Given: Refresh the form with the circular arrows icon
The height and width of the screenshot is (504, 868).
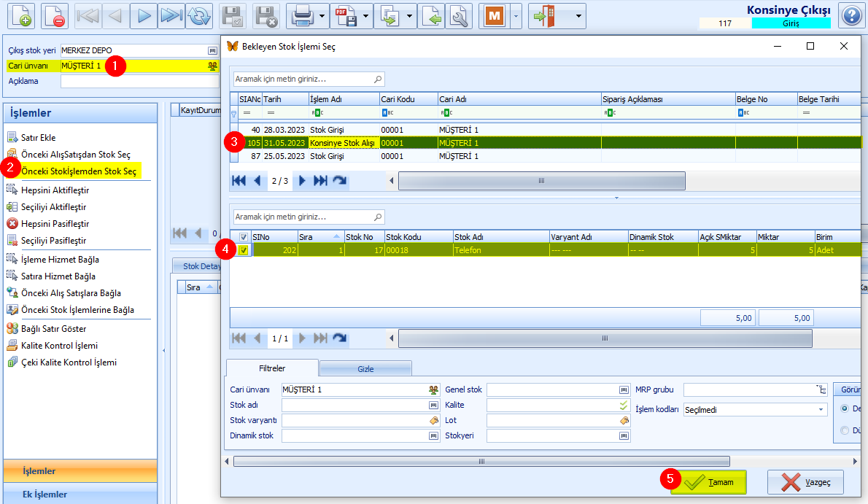Looking at the screenshot, I should tap(198, 15).
